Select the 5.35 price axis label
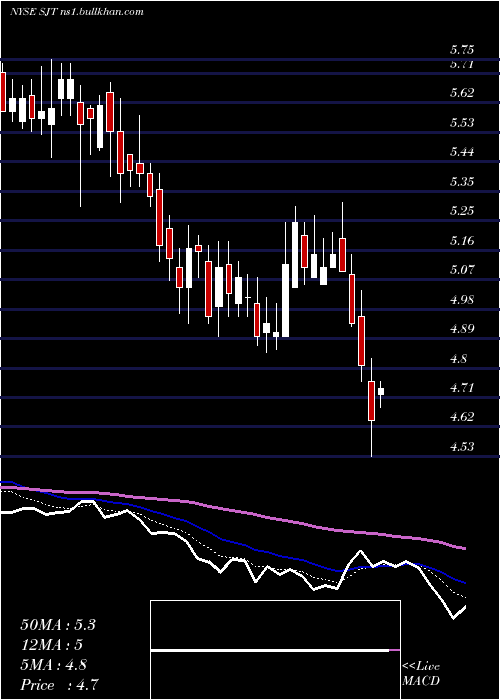 coord(462,182)
